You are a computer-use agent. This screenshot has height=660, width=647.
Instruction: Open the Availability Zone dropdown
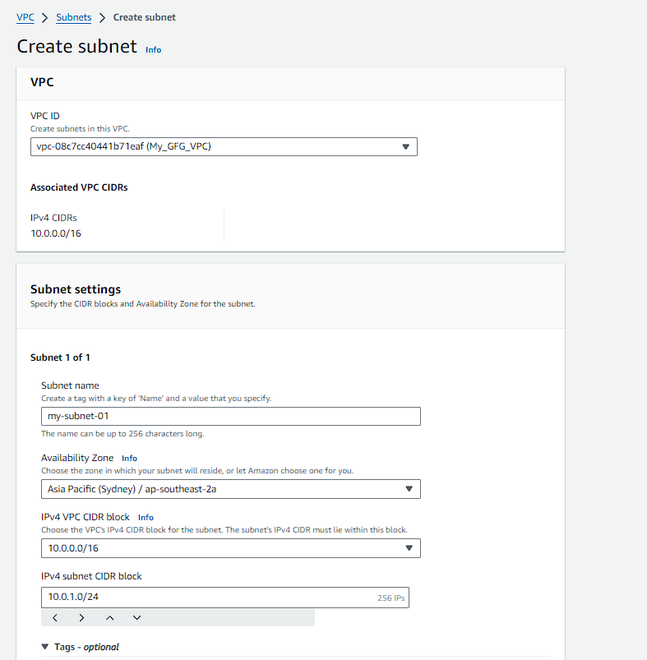point(230,489)
